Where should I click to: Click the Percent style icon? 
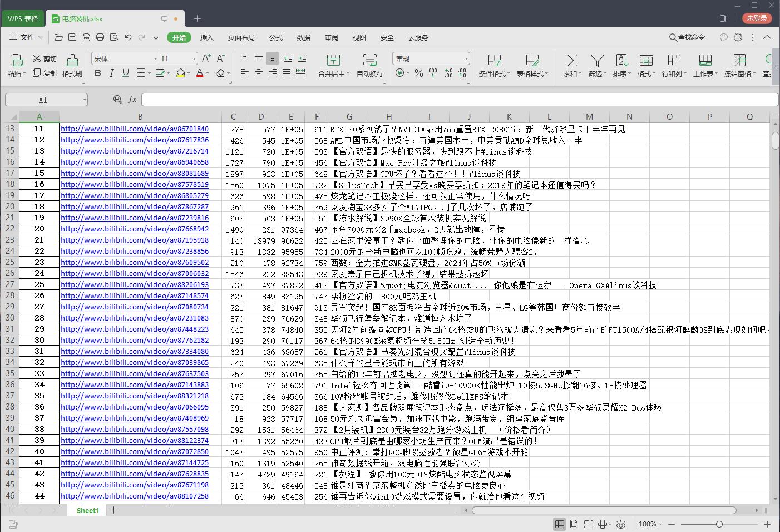(419, 72)
